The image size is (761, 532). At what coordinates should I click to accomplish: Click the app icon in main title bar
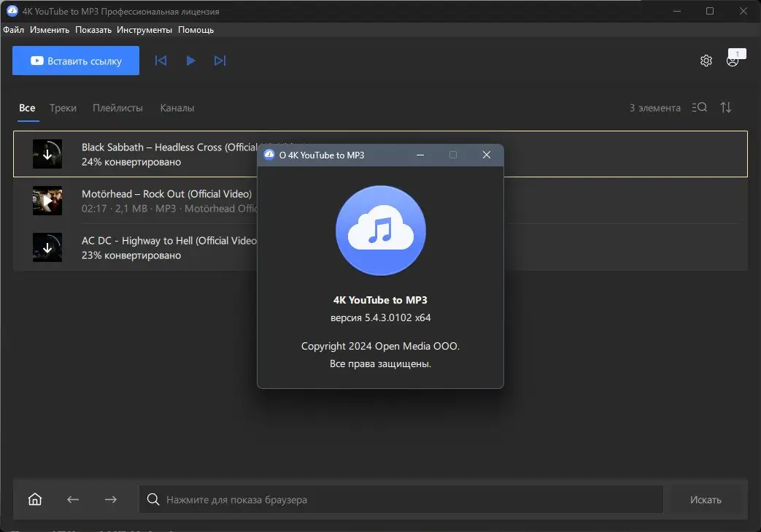(12, 11)
